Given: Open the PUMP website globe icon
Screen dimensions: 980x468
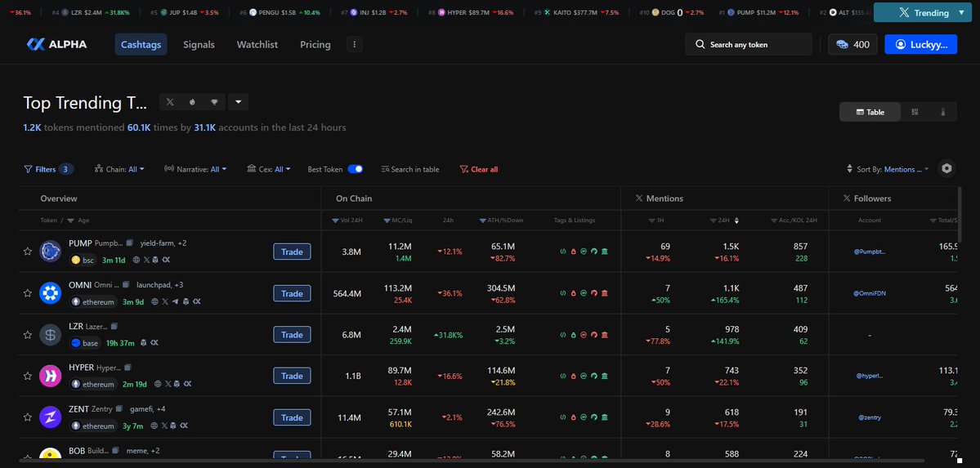Looking at the screenshot, I should 136,260.
